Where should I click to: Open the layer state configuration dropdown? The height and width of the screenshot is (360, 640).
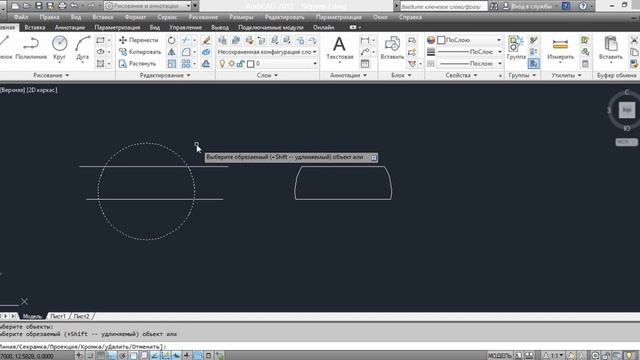(267, 52)
